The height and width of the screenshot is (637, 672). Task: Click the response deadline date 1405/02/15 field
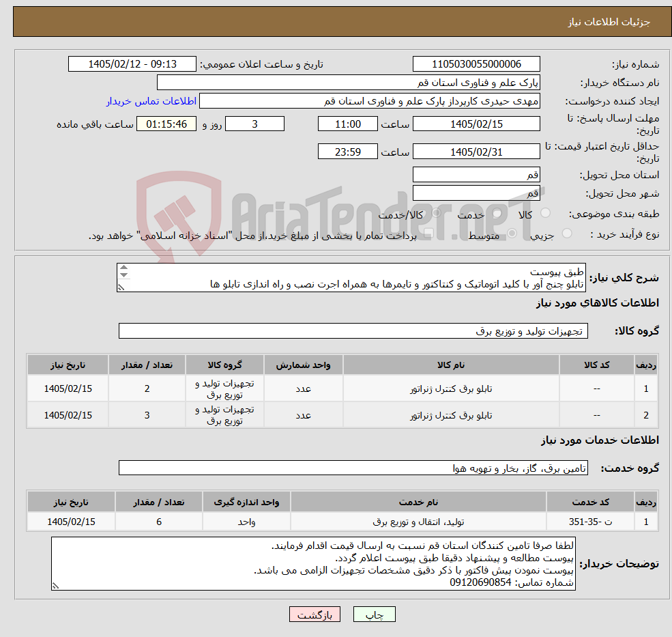pos(476,124)
